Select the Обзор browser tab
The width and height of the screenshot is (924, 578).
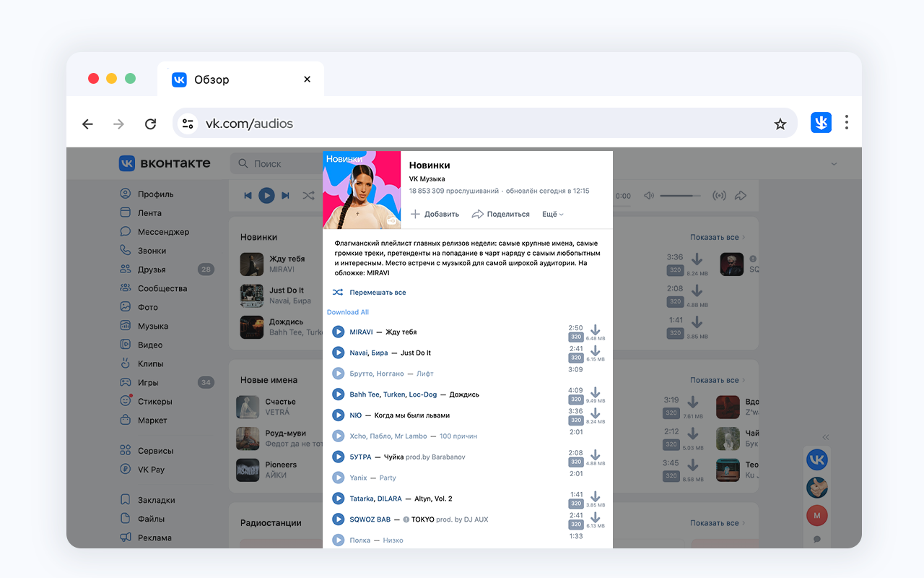(240, 79)
